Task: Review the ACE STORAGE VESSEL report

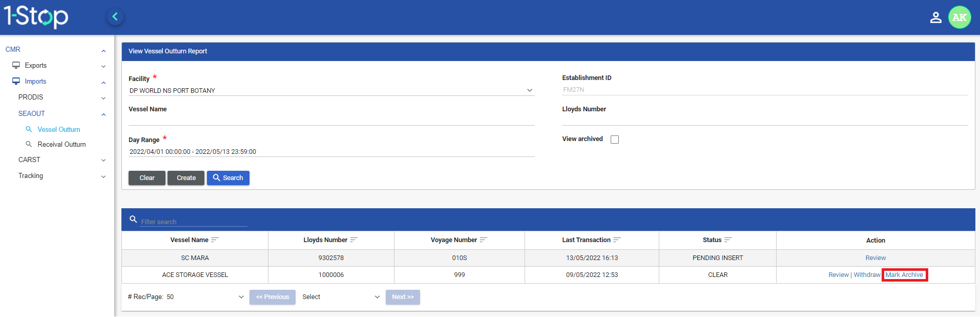Action: (x=839, y=275)
